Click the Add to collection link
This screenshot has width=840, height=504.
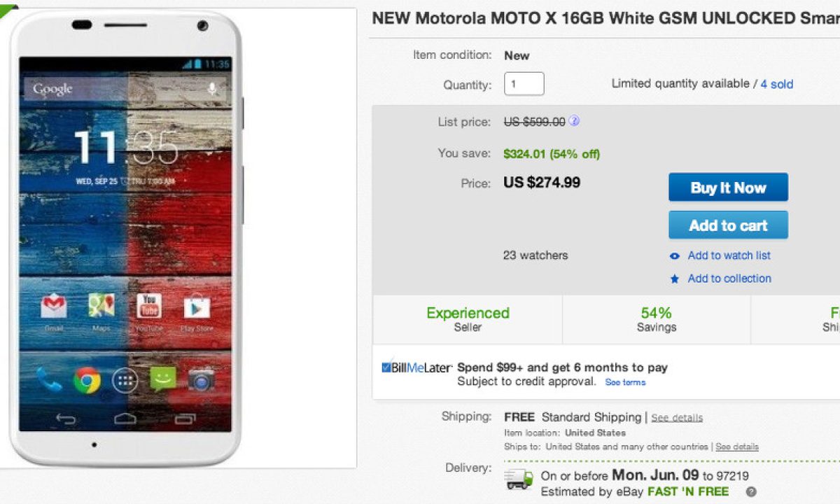pyautogui.click(x=729, y=278)
